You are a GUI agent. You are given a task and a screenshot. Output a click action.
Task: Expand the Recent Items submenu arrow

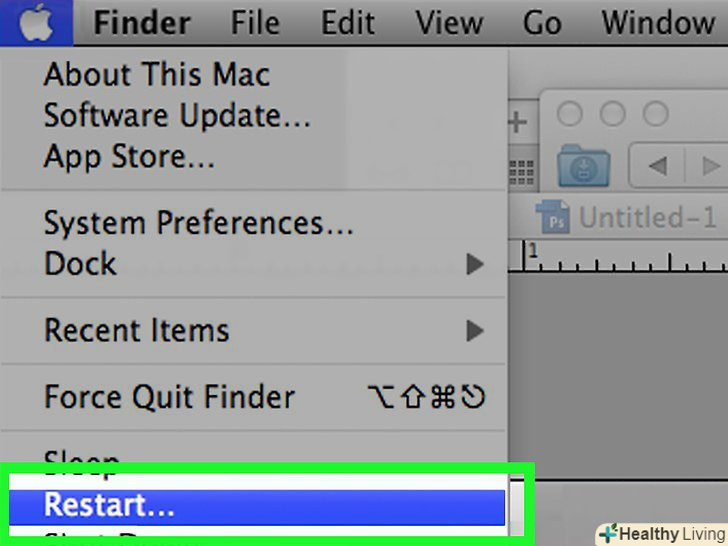point(475,331)
